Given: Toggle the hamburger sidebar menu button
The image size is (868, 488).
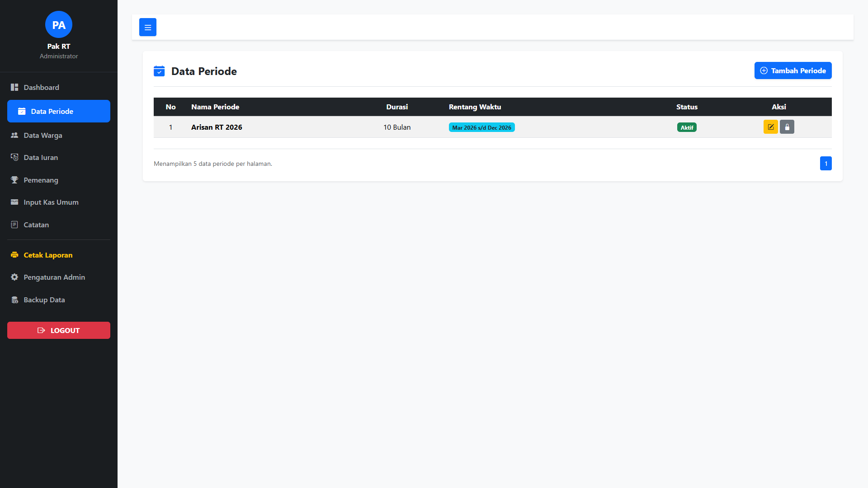Looking at the screenshot, I should (148, 27).
